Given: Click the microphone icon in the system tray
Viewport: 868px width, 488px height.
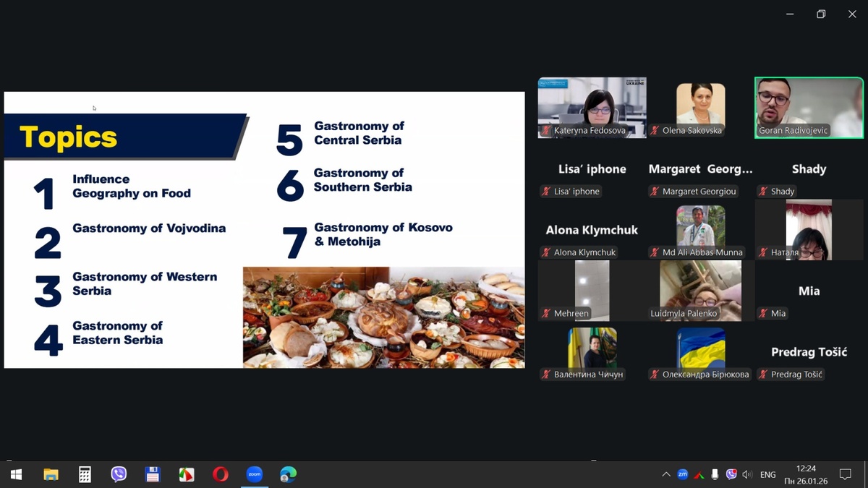Looking at the screenshot, I should [x=715, y=474].
